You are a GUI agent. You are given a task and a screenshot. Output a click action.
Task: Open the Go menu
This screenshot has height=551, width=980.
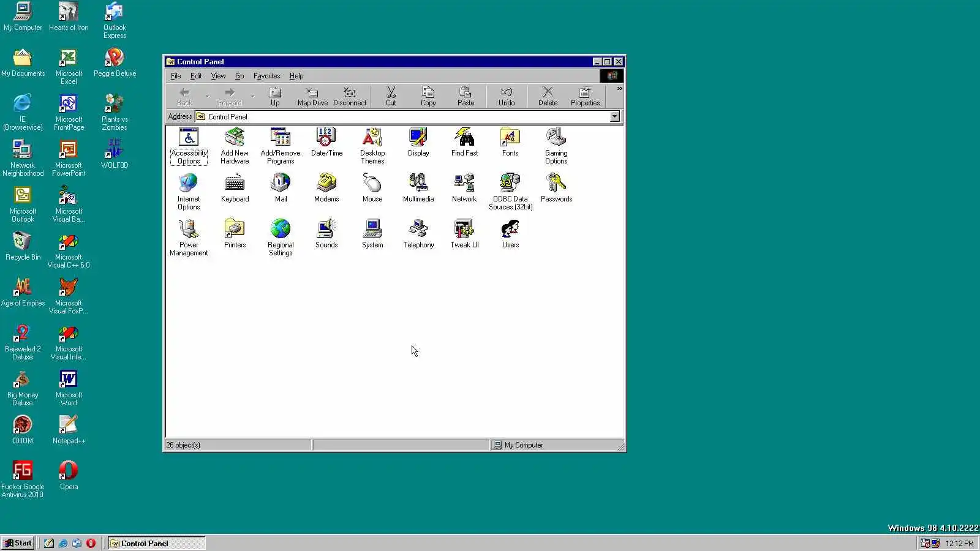pyautogui.click(x=239, y=76)
